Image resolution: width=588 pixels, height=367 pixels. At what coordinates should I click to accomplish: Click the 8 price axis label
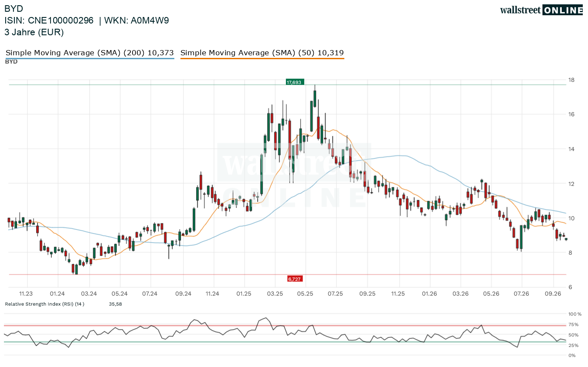click(570, 253)
